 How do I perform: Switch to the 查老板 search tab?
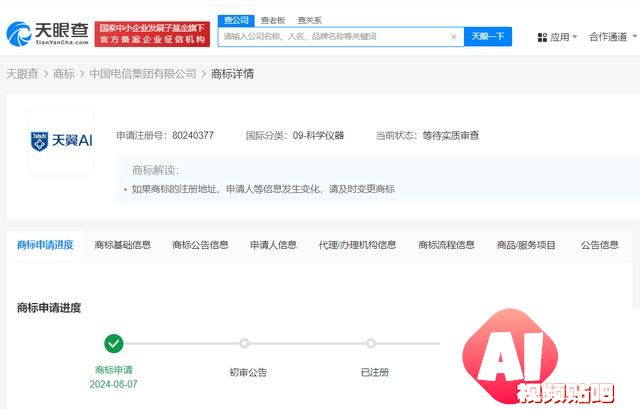pos(273,20)
